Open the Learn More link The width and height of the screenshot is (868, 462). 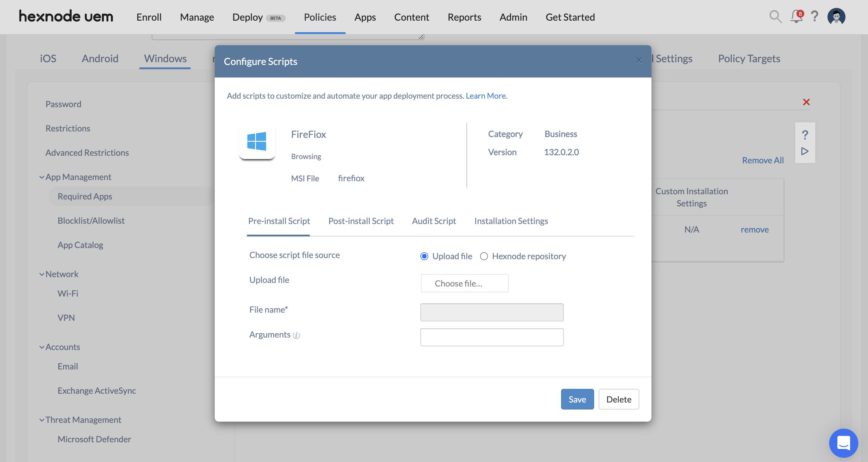click(x=486, y=96)
